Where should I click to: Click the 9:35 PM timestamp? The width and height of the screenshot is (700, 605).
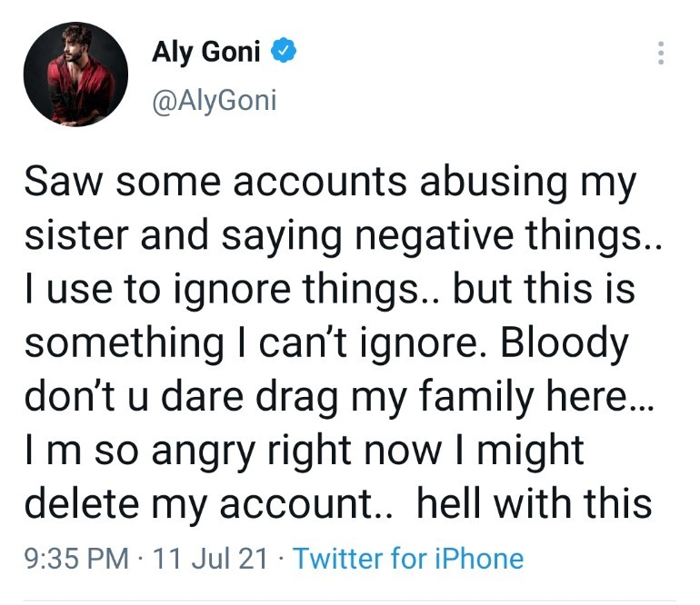click(75, 558)
